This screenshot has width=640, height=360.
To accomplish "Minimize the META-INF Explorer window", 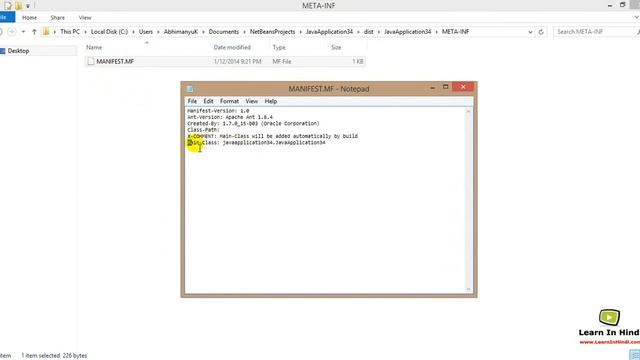I will (610, 5).
